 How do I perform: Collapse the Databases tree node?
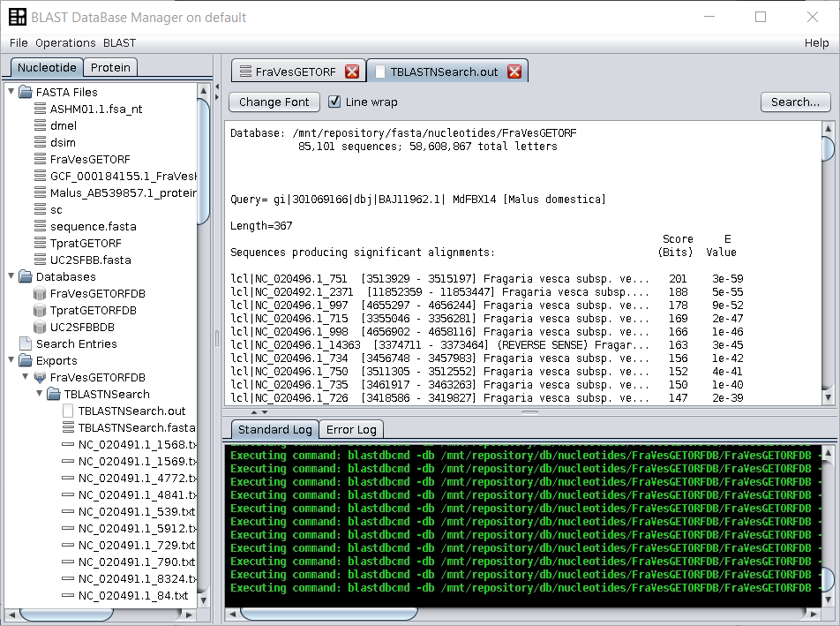coord(11,276)
